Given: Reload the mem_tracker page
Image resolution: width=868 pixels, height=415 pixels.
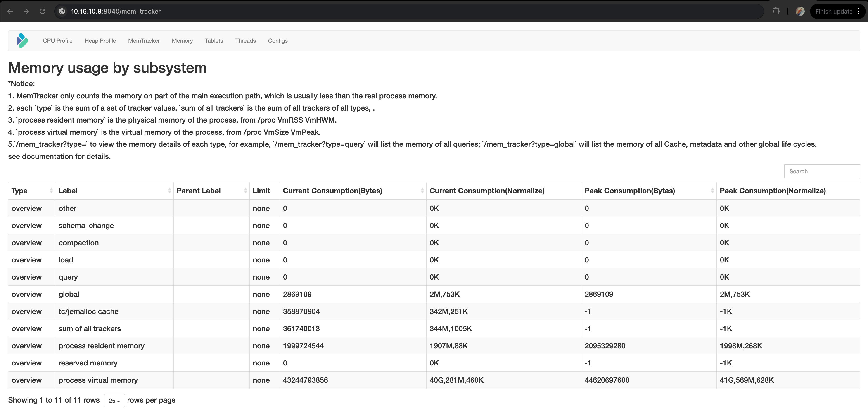Looking at the screenshot, I should point(43,12).
